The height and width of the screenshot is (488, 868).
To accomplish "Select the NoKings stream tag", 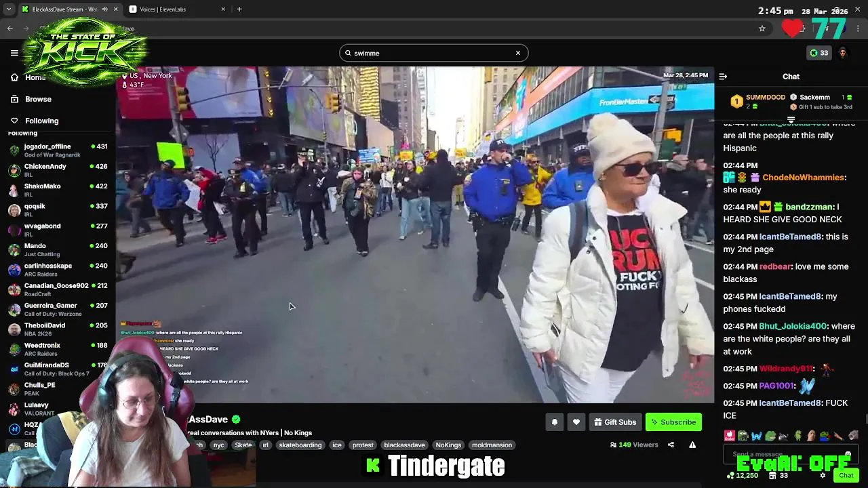I will coord(448,445).
